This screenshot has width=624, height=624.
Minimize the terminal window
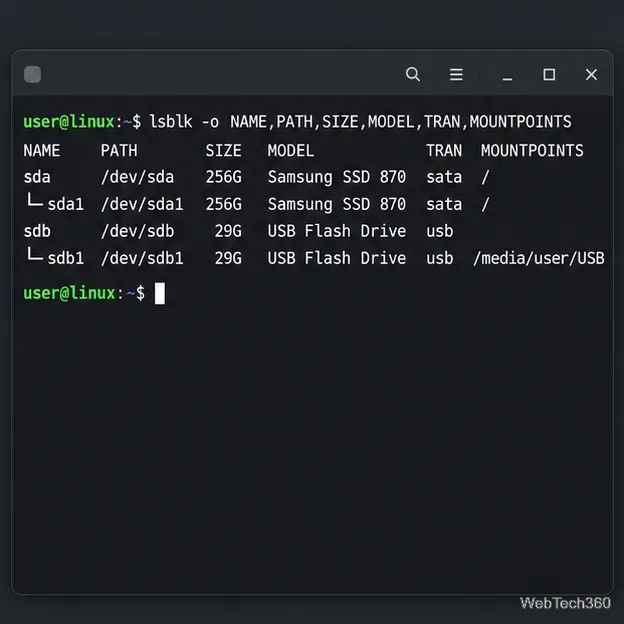(507, 79)
